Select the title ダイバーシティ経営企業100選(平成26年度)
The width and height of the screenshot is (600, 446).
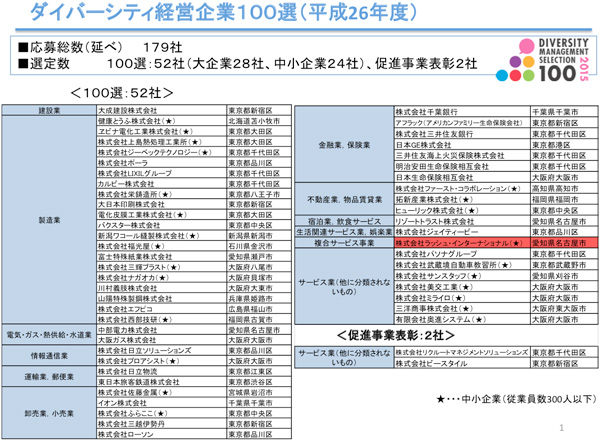click(223, 13)
